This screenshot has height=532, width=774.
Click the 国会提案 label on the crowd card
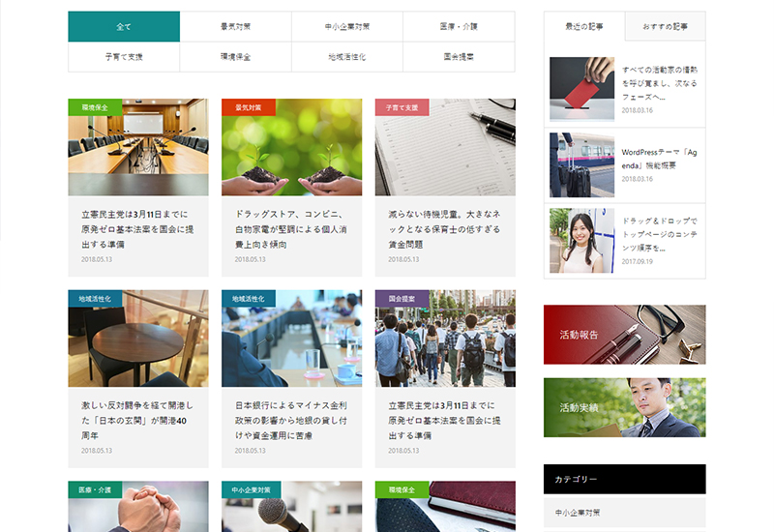click(x=402, y=299)
